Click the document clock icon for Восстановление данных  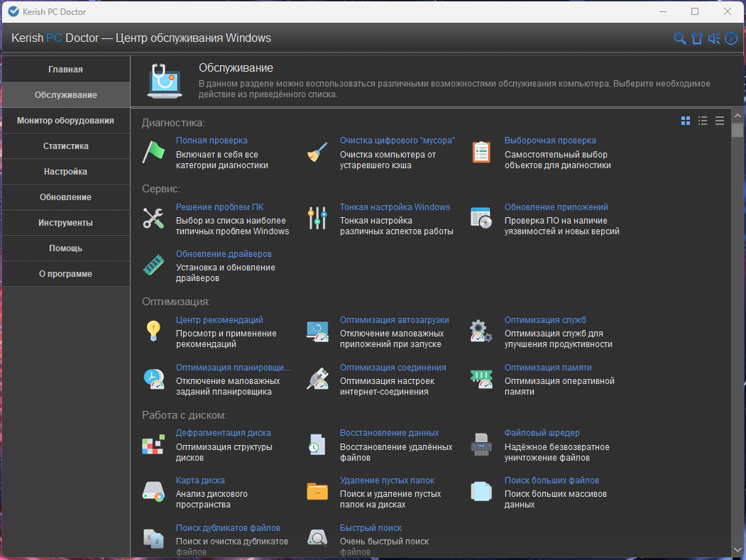pos(317,444)
